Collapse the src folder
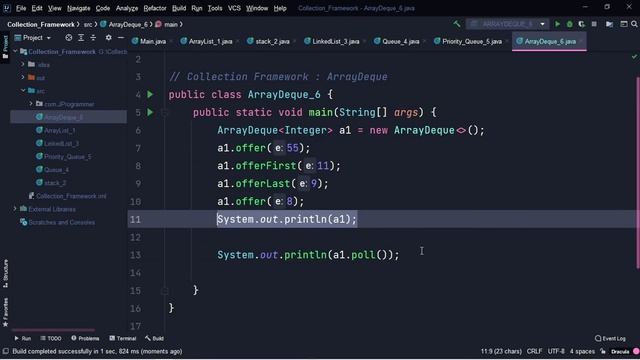This screenshot has height=360, width=640. [x=23, y=91]
